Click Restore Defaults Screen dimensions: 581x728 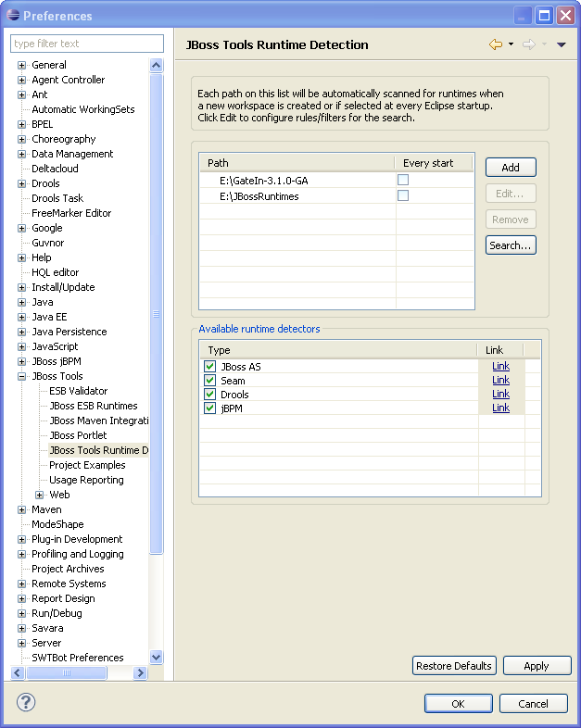click(x=454, y=666)
